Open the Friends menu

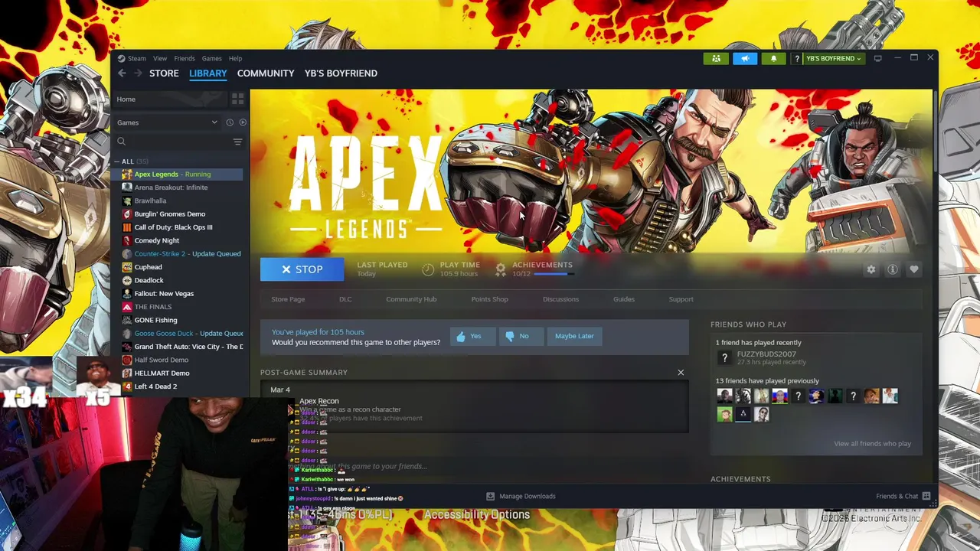(x=185, y=58)
